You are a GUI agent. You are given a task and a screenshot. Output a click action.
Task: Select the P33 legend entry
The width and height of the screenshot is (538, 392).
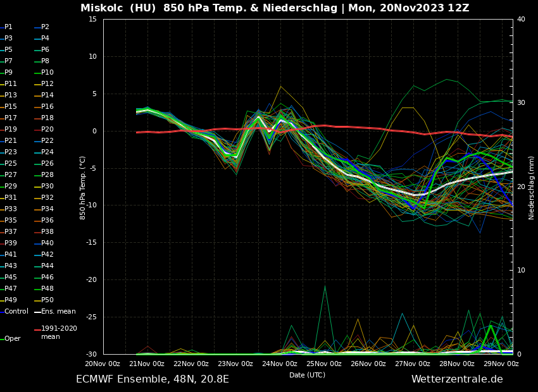[x=11, y=209]
